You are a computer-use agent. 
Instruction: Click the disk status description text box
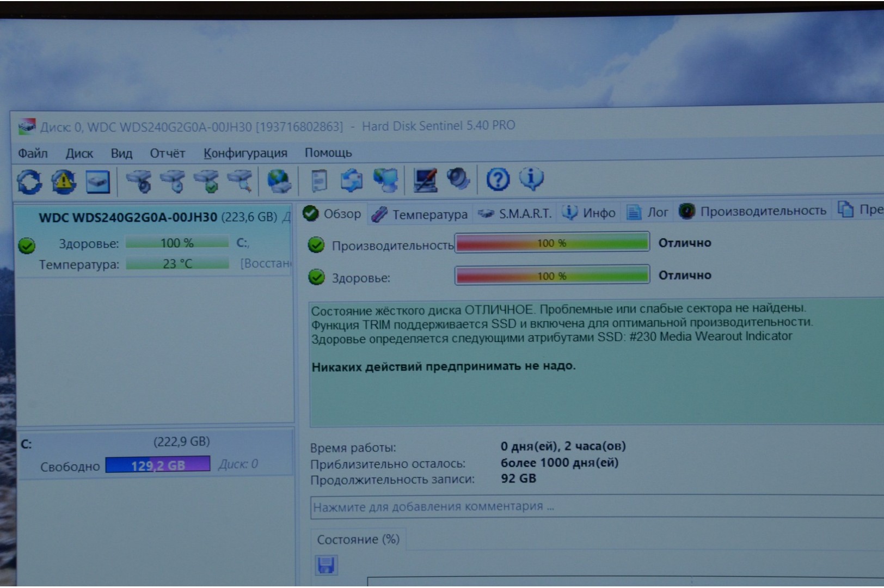tap(596, 362)
